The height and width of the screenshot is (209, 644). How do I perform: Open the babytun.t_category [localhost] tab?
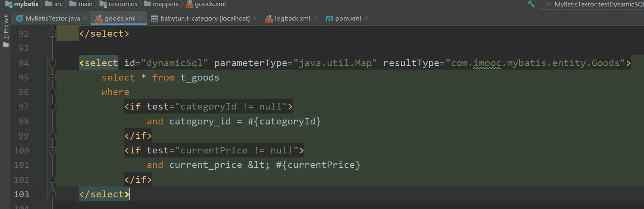point(205,19)
